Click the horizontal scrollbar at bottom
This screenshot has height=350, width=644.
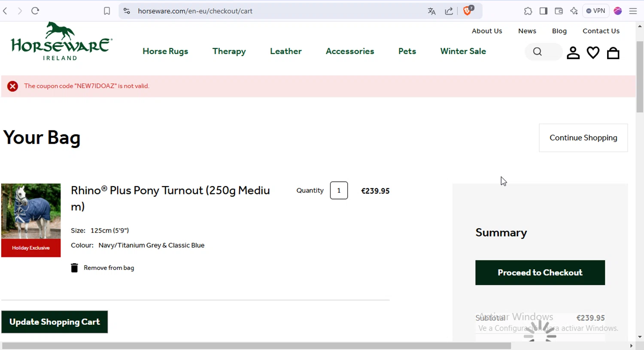[256, 346]
